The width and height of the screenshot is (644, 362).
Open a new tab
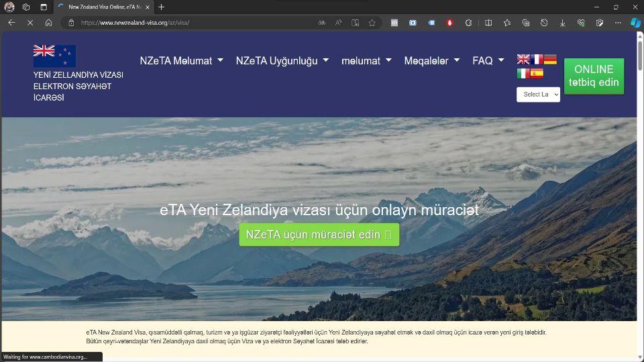click(162, 7)
